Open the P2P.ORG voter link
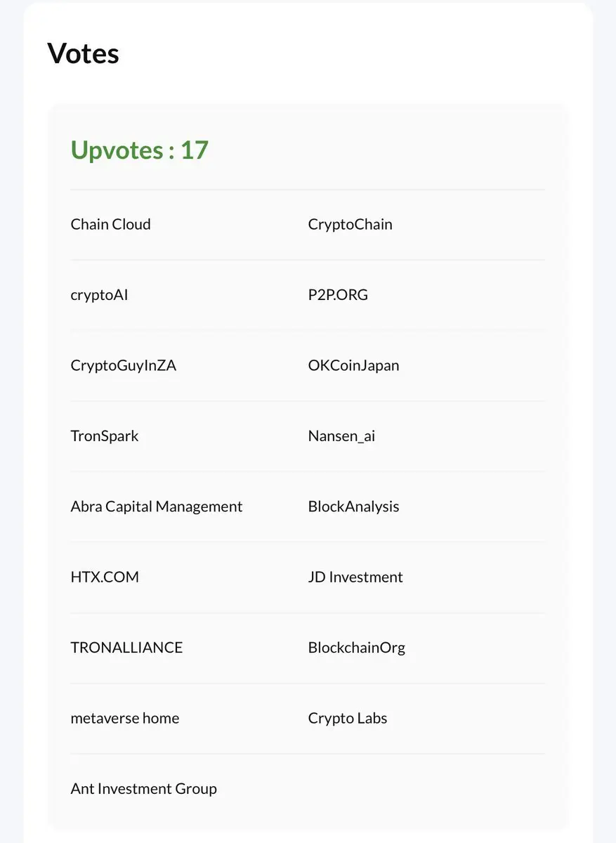The image size is (616, 843). point(338,295)
